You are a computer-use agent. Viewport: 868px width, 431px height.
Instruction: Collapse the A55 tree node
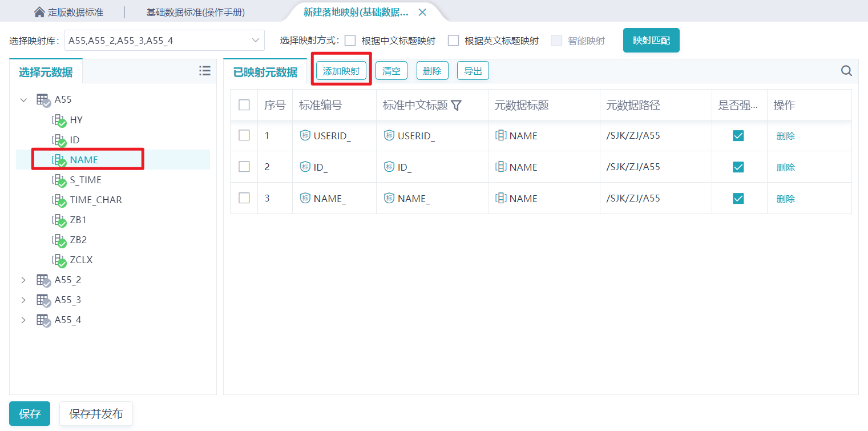point(23,100)
